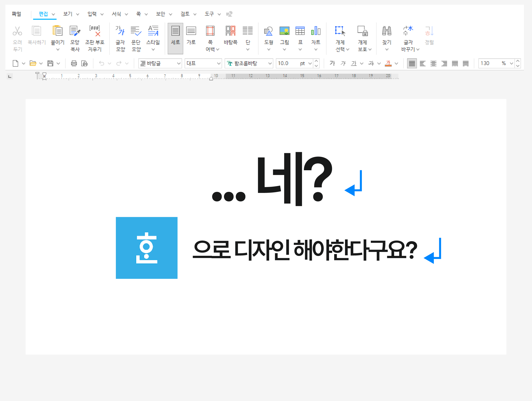532x401 pixels.
Task: Click the 붙이기 (paste) icon
Action: 58,31
